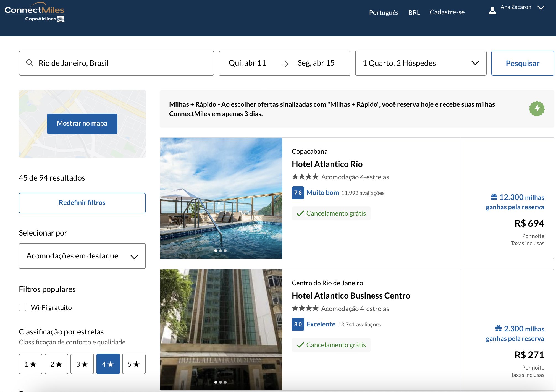Click the search magnifier icon in destination field
Screen dimensions: 556x392
coord(30,63)
